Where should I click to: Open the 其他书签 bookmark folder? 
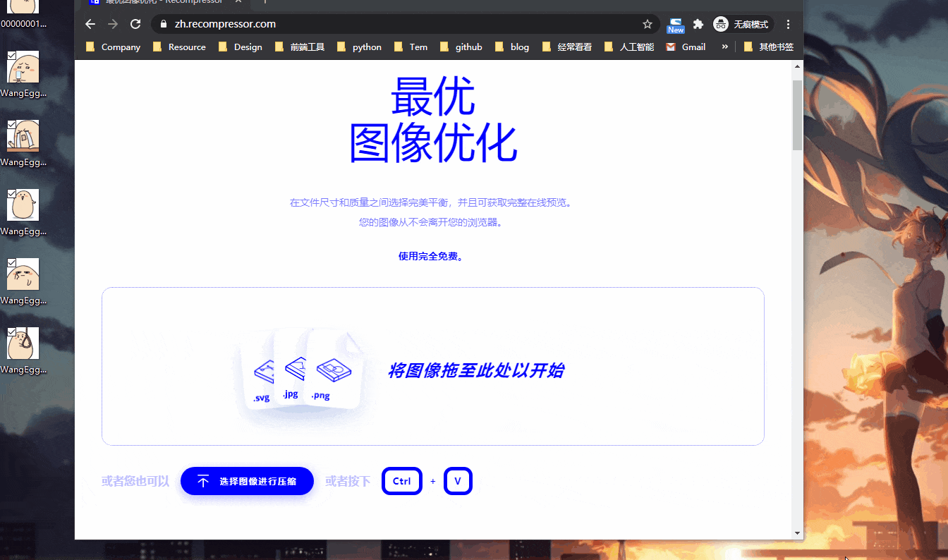coord(768,47)
